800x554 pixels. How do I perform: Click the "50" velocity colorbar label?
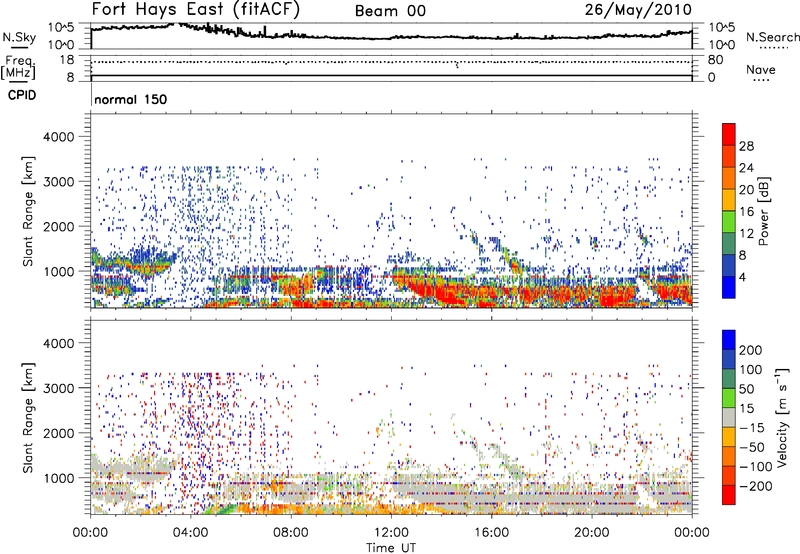[746, 389]
